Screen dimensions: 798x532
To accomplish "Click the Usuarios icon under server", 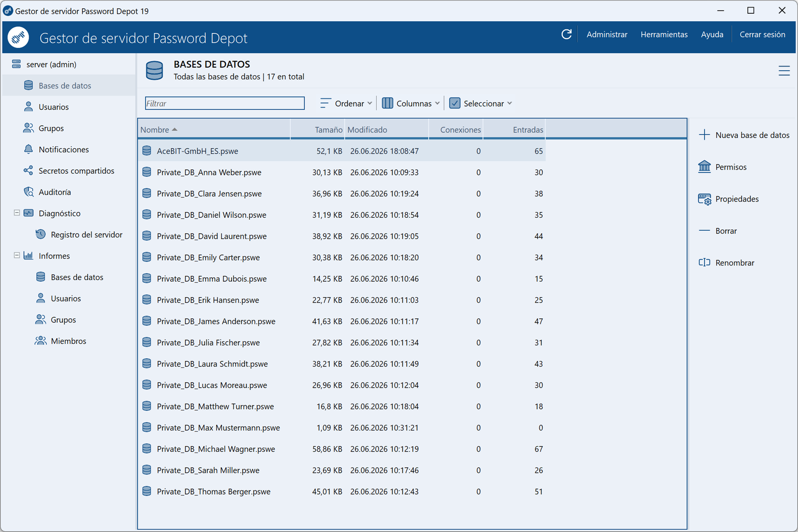I will pyautogui.click(x=28, y=107).
